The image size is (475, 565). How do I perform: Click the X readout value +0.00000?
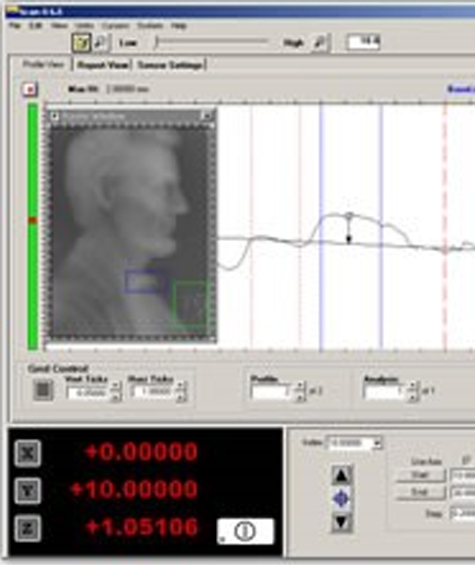[141, 452]
